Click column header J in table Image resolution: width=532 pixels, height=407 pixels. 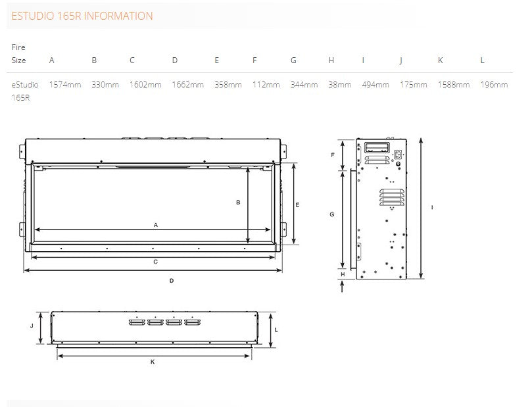tap(401, 60)
